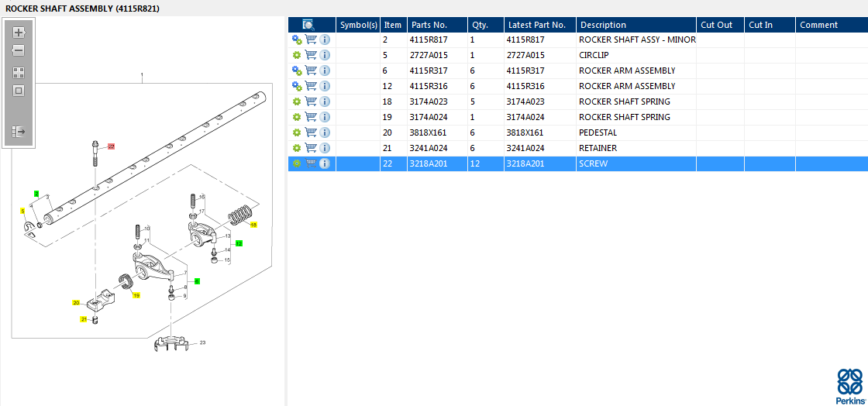Image resolution: width=868 pixels, height=406 pixels.
Task: Show info for spring 3174A024
Action: 325,117
